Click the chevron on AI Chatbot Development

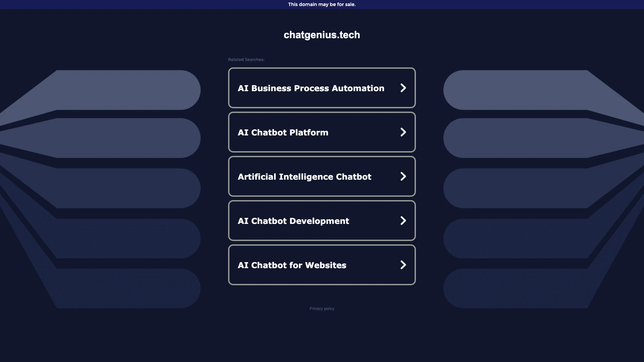tap(403, 221)
